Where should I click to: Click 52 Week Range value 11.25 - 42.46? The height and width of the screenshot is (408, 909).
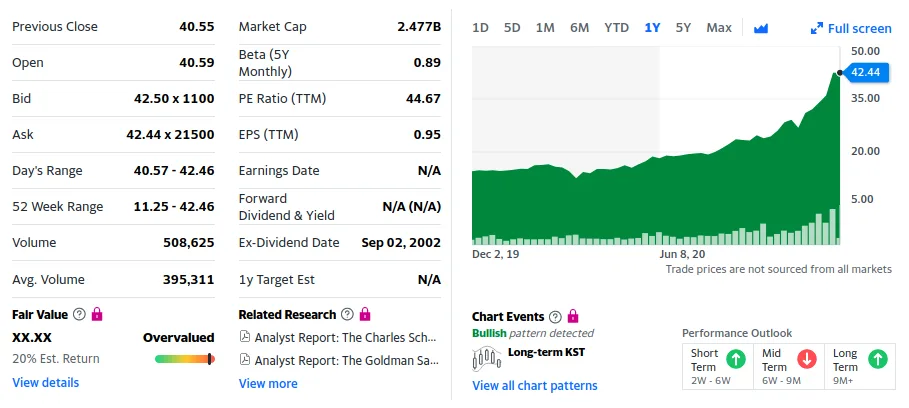pyautogui.click(x=174, y=206)
